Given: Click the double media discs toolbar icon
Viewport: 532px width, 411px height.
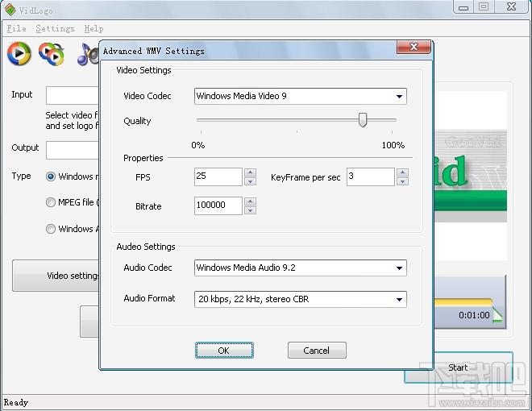Looking at the screenshot, I should 52,53.
